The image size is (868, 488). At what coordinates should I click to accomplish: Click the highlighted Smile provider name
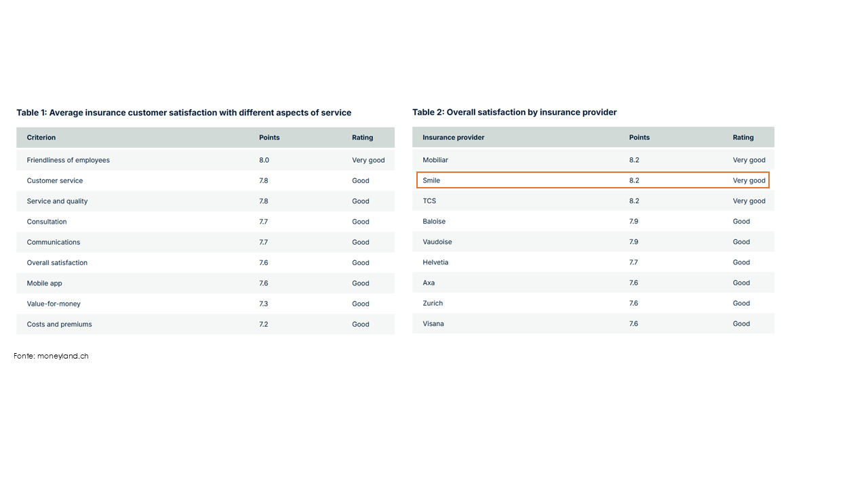(431, 181)
